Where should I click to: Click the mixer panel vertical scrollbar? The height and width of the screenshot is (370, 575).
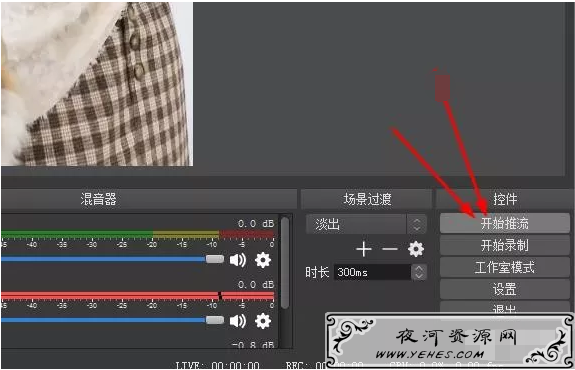pyautogui.click(x=285, y=262)
